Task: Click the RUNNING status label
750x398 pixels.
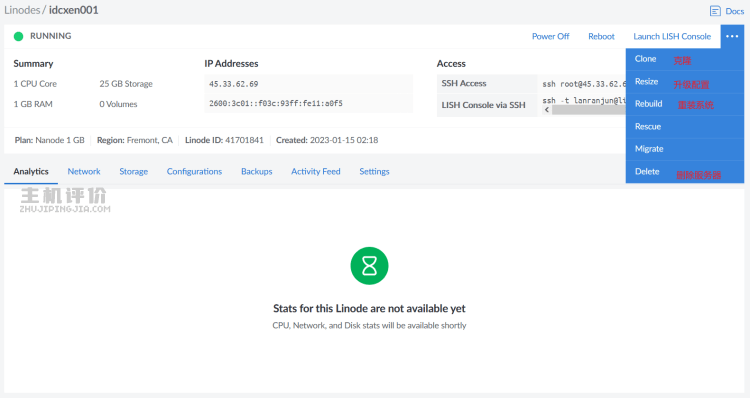Action: coord(50,36)
